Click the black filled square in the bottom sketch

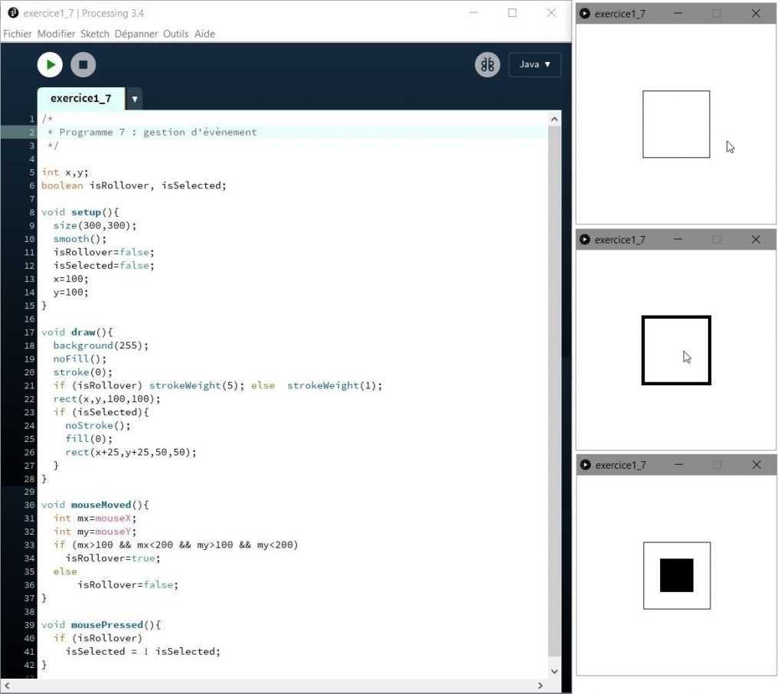[x=676, y=575]
